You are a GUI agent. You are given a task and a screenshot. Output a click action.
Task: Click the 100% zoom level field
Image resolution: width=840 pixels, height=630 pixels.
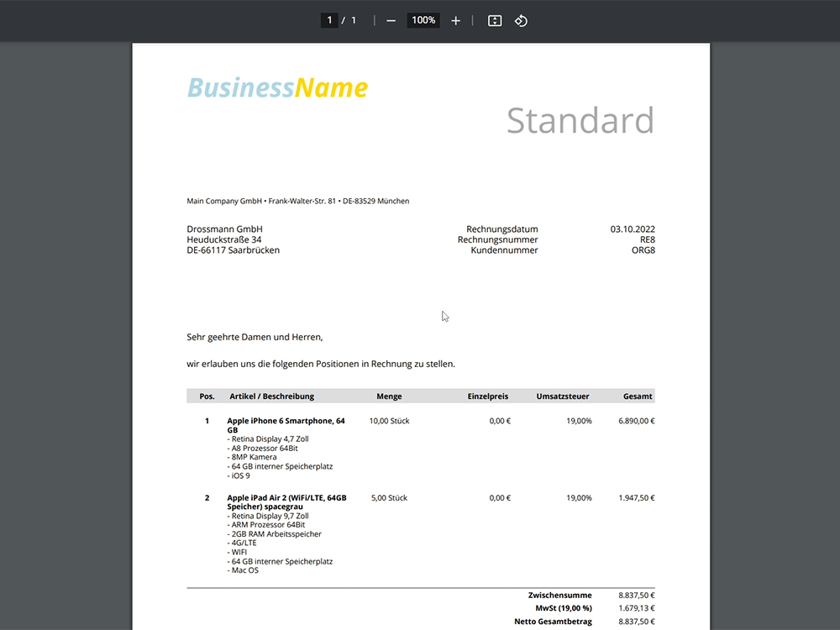[423, 20]
